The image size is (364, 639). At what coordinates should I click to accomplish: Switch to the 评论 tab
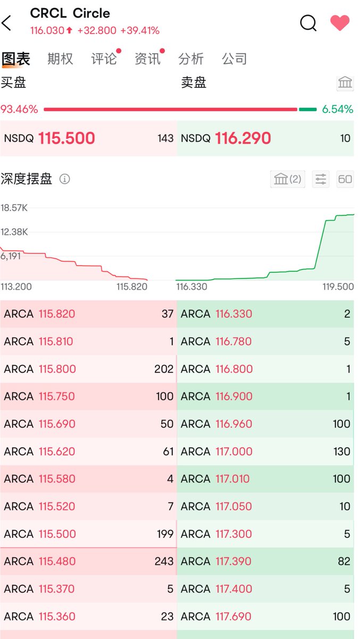[104, 59]
